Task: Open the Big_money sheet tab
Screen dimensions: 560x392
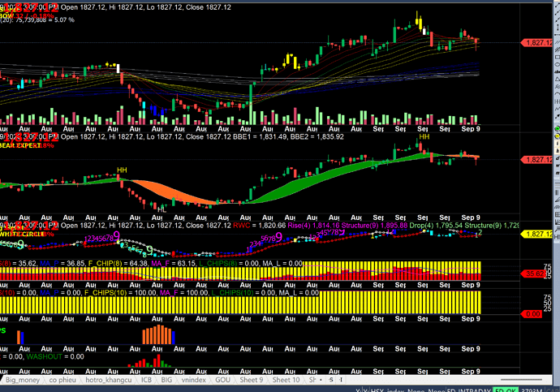Action: 23,380
